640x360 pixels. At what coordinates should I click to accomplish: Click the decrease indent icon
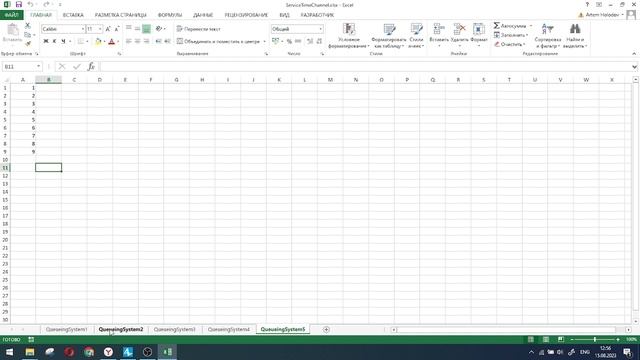(x=158, y=41)
